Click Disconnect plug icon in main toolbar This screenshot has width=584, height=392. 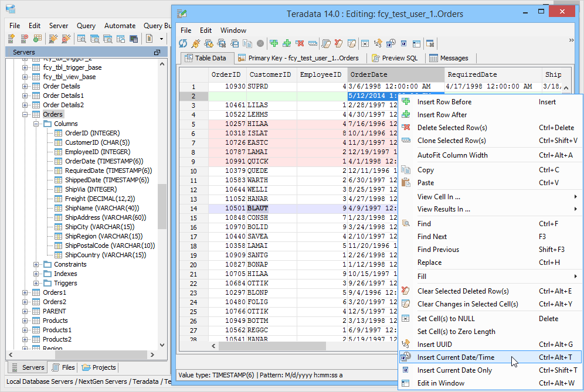(66, 38)
